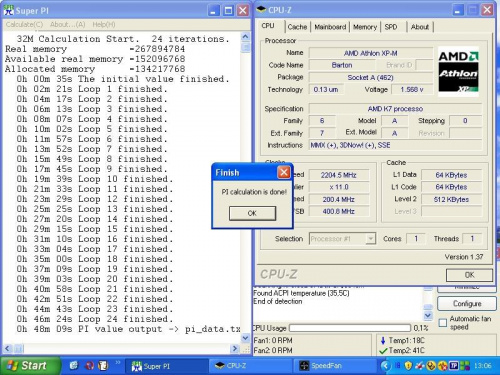Viewport: 500px width, 375px height.
Task: Click the Package value Socket A (462)
Action: [371, 77]
